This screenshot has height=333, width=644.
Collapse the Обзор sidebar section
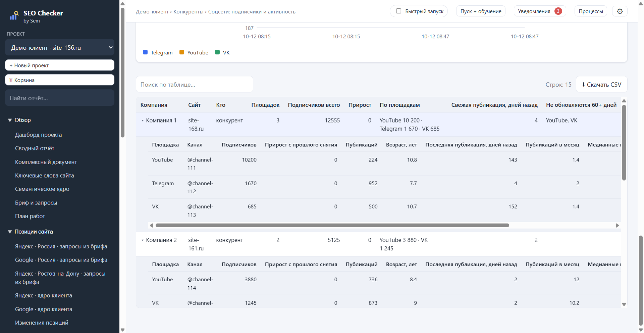[x=10, y=120]
